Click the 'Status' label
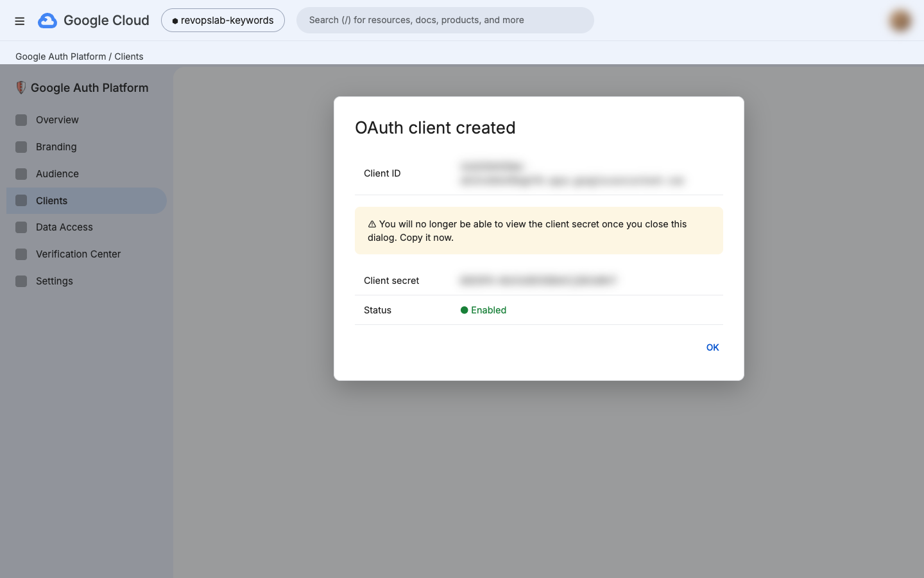 coord(377,310)
